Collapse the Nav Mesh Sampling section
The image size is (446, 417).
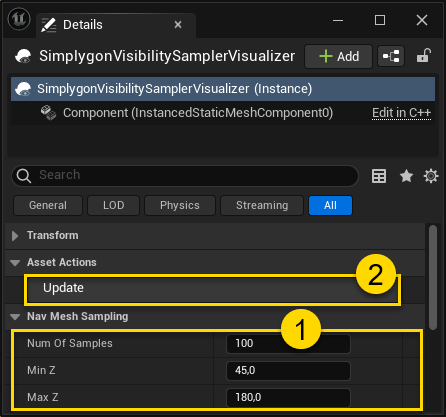coord(15,317)
